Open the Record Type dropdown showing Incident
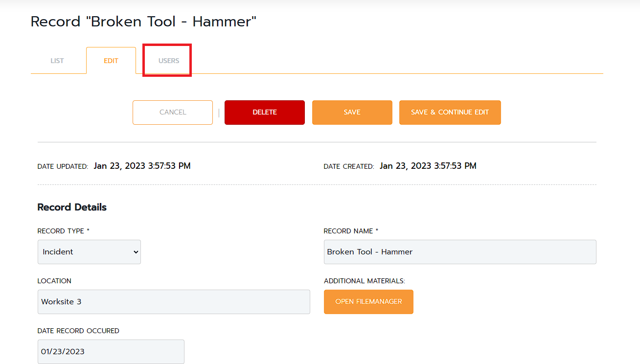The height and width of the screenshot is (364, 640). (89, 252)
